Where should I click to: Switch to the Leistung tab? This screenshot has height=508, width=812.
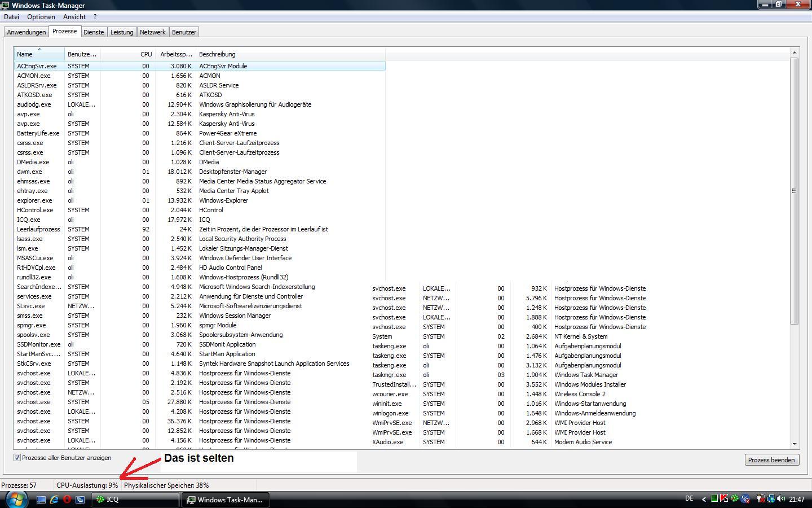click(122, 32)
